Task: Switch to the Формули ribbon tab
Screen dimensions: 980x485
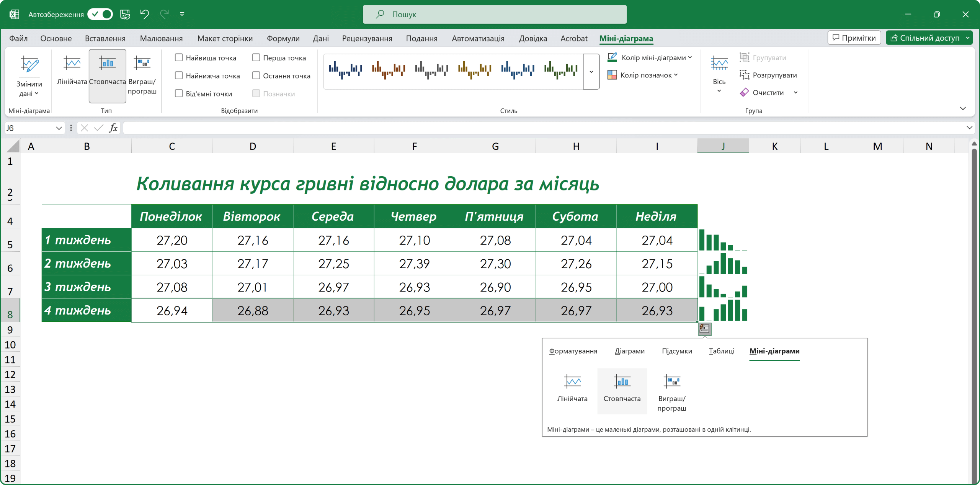Action: (283, 38)
